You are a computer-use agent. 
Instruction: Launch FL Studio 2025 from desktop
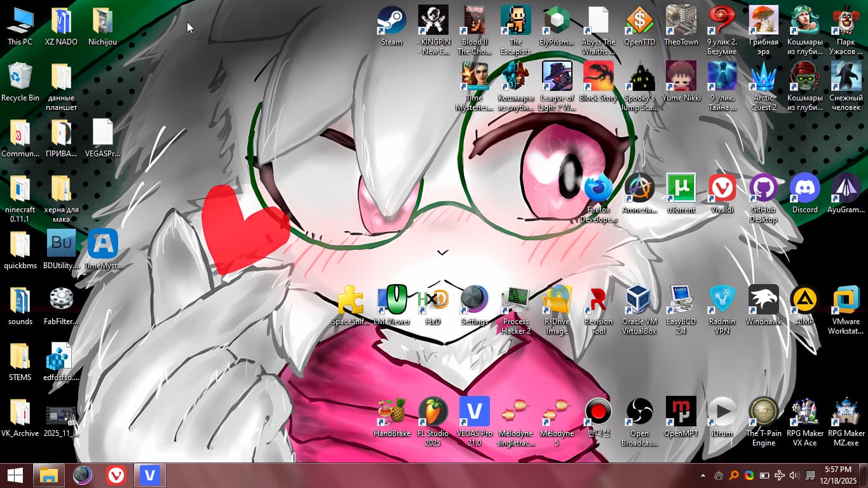[433, 412]
